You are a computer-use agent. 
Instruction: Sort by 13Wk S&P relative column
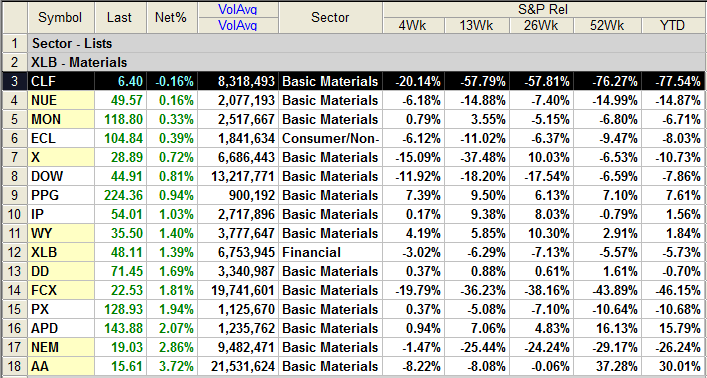coord(477,26)
